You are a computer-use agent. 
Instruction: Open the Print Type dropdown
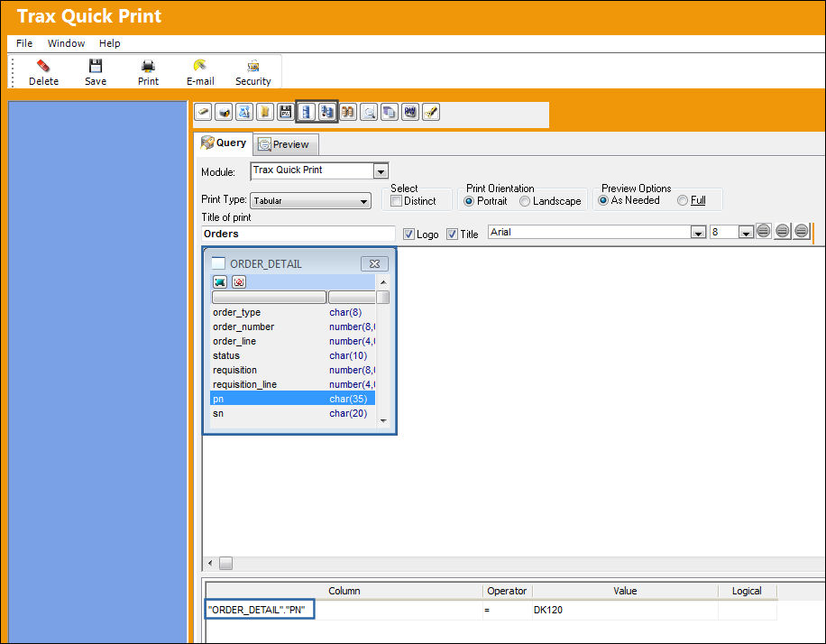click(x=363, y=201)
